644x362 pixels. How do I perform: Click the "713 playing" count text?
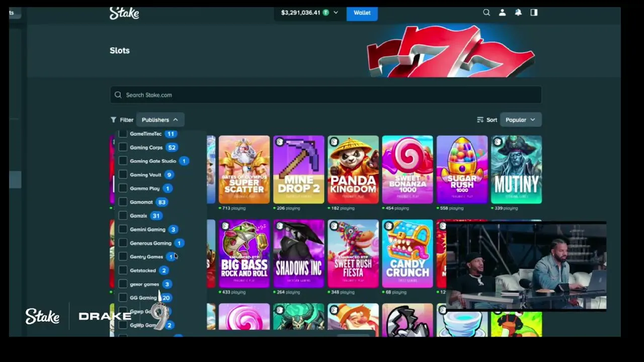coord(234,208)
